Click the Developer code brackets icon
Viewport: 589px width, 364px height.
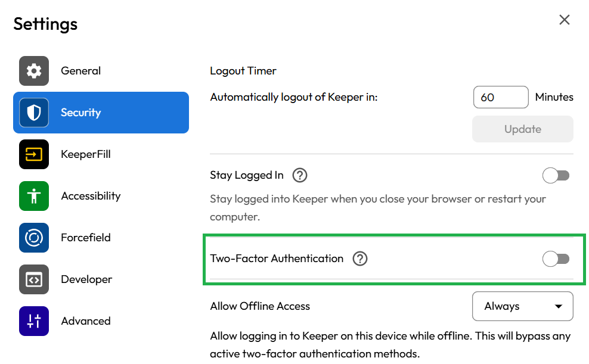point(34,279)
